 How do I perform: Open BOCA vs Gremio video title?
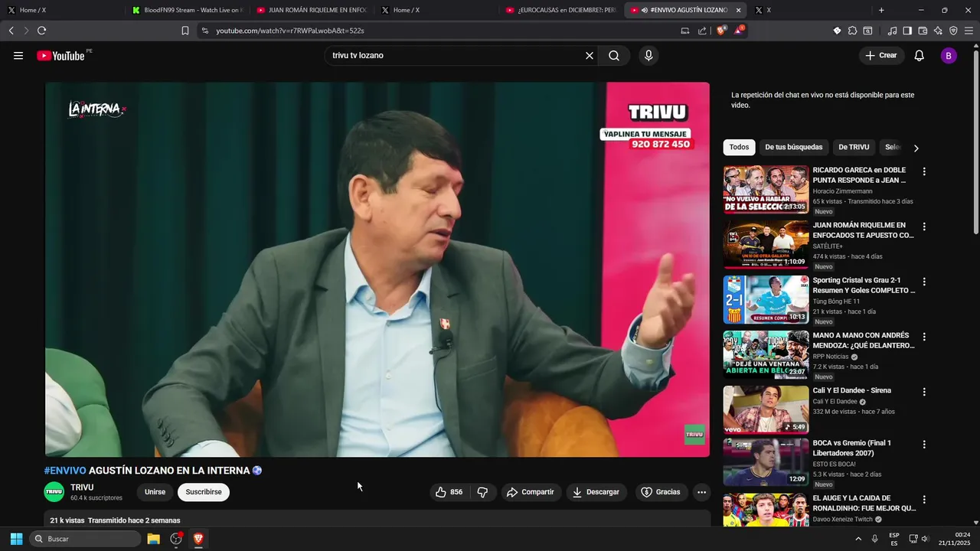[852, 448]
